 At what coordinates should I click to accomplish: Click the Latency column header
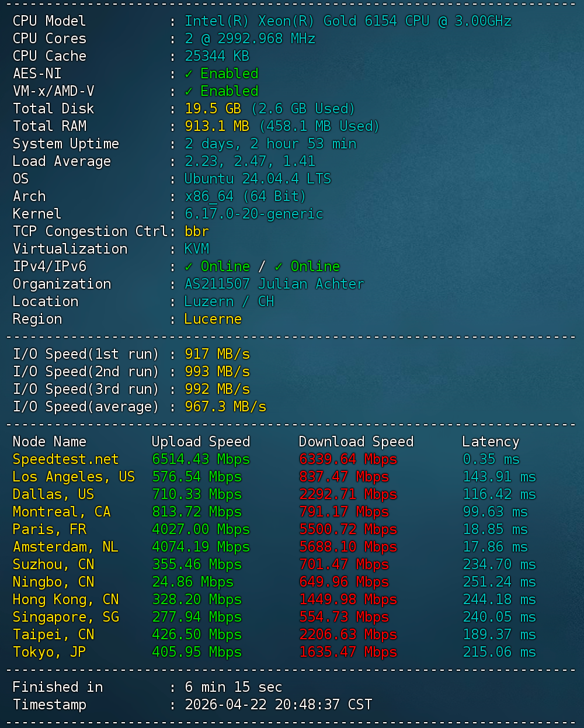point(490,442)
